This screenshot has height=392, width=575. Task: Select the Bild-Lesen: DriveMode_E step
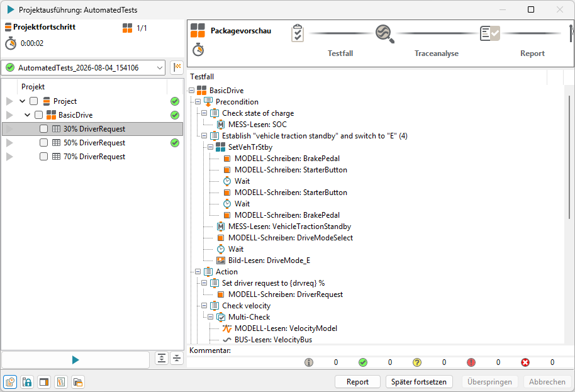point(269,260)
